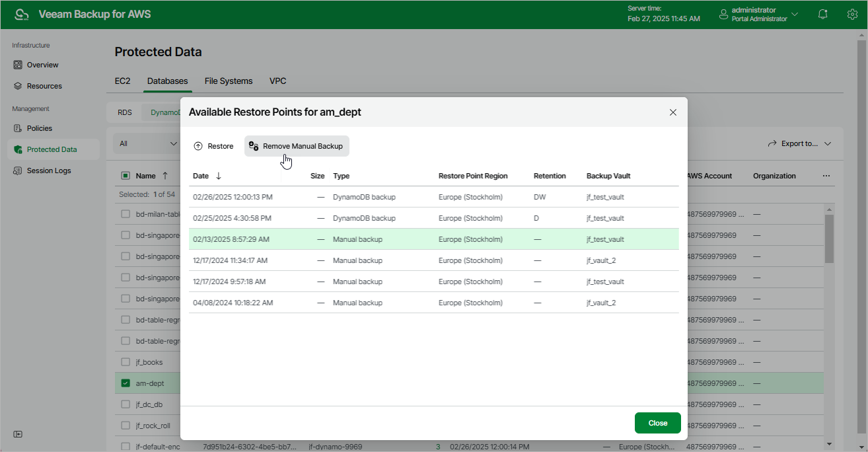868x452 pixels.
Task: Click the AWS Account column header
Action: point(710,176)
